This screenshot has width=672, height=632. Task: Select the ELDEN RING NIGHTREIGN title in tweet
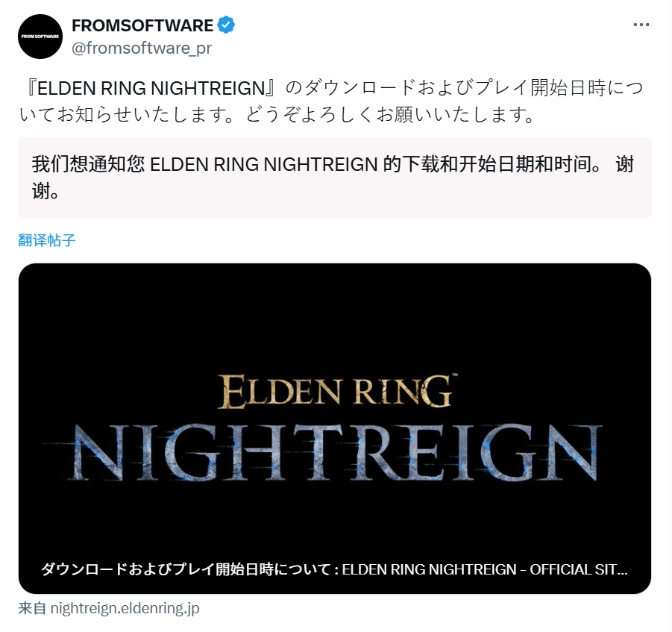pyautogui.click(x=151, y=88)
